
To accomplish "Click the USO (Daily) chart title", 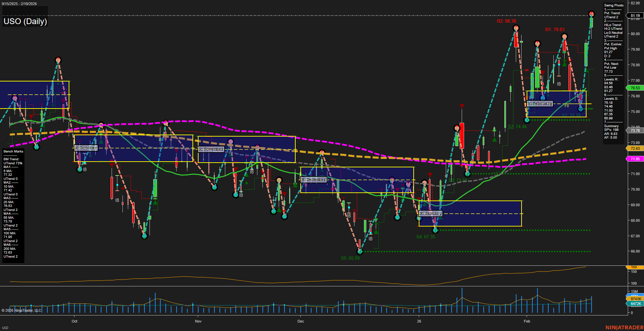I will point(25,21).
